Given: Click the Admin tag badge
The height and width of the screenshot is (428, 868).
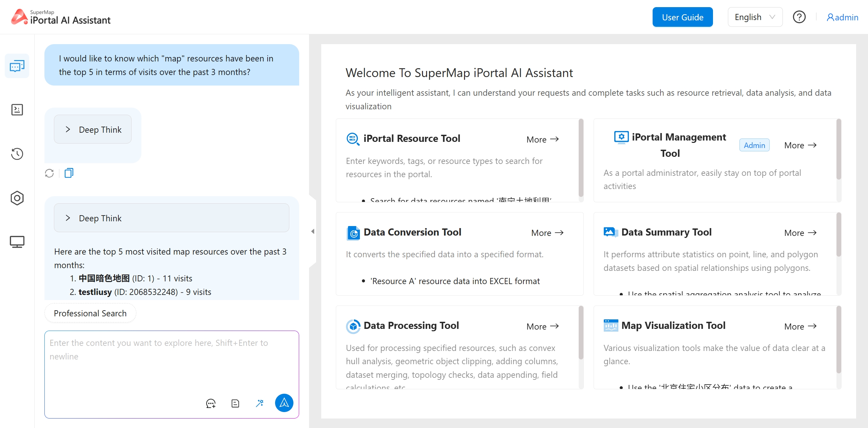Looking at the screenshot, I should point(754,145).
